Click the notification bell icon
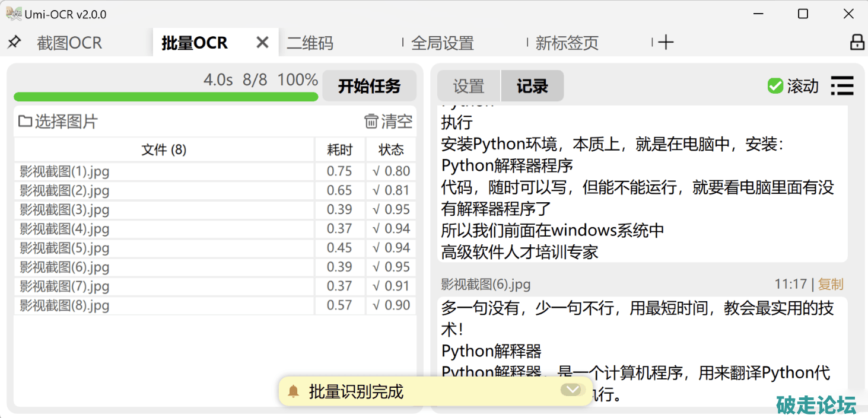This screenshot has height=418, width=868. point(293,391)
